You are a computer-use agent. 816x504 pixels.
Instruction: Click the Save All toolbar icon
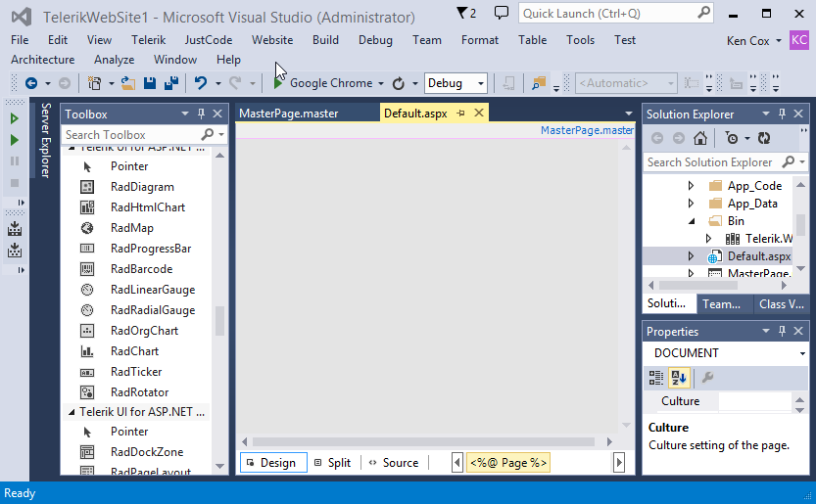pos(171,83)
